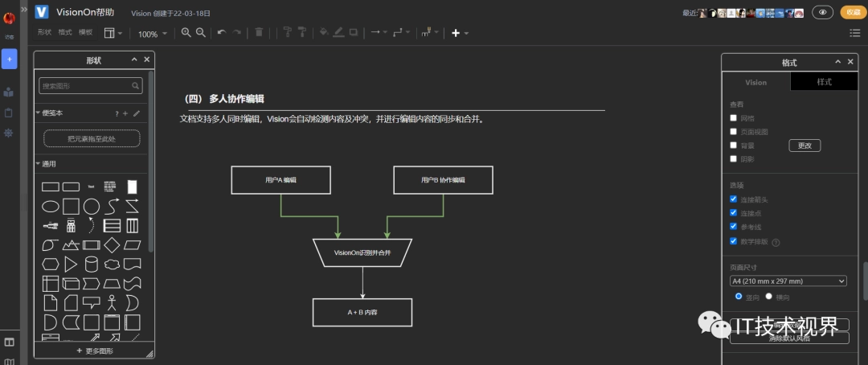Click the shadow rectangle toolbar icon

353,33
